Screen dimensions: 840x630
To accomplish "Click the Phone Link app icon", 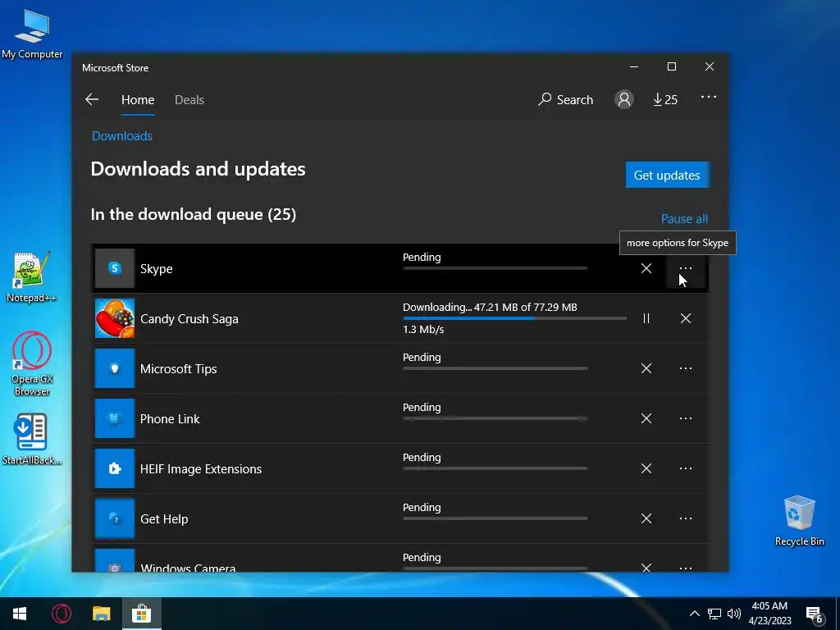I will pyautogui.click(x=115, y=418).
